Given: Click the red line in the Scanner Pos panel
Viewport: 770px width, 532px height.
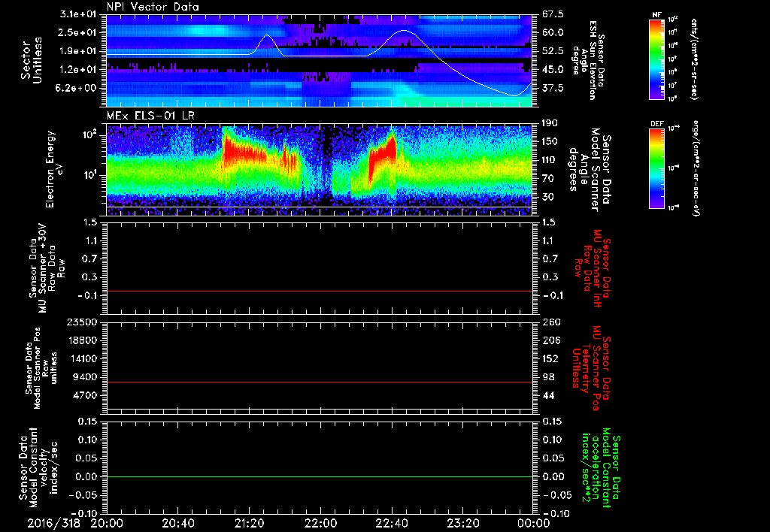Looking at the screenshot, I should (319, 382).
